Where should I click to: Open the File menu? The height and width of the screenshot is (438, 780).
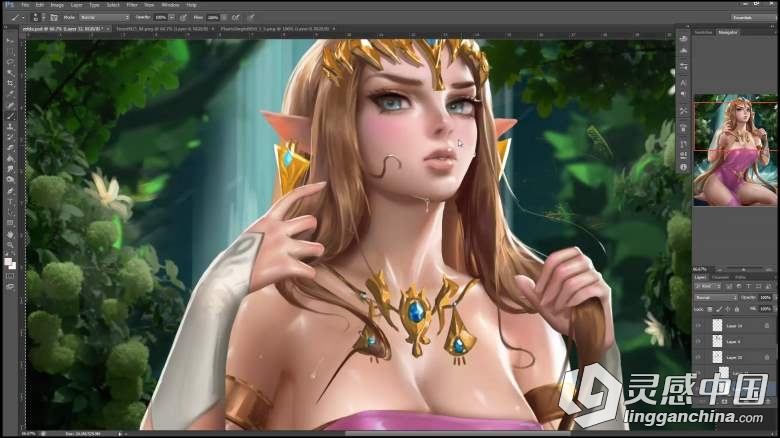24,5
